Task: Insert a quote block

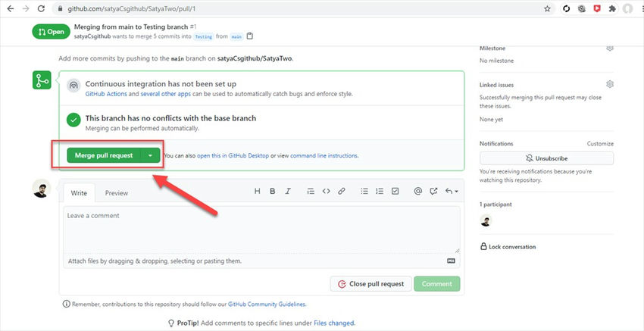Action: point(311,191)
